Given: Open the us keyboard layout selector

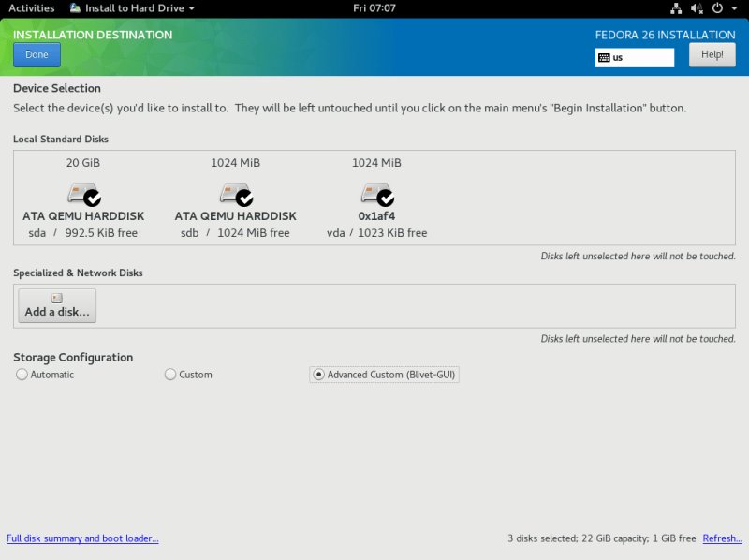Looking at the screenshot, I should pos(635,57).
